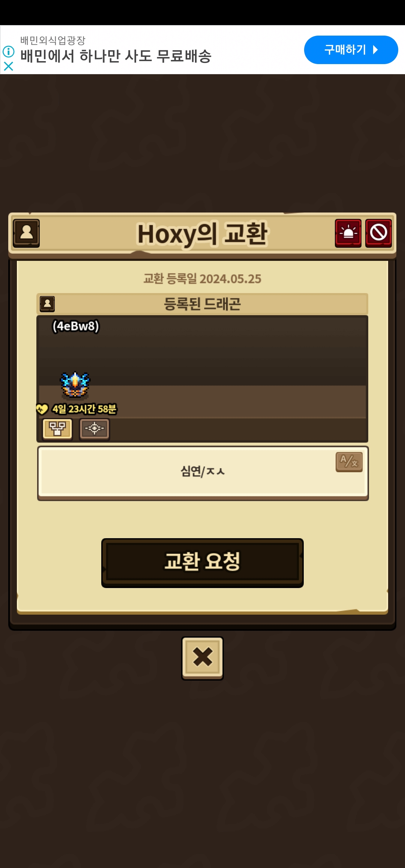
Task: Select the registered dragon sprite
Action: click(x=75, y=385)
